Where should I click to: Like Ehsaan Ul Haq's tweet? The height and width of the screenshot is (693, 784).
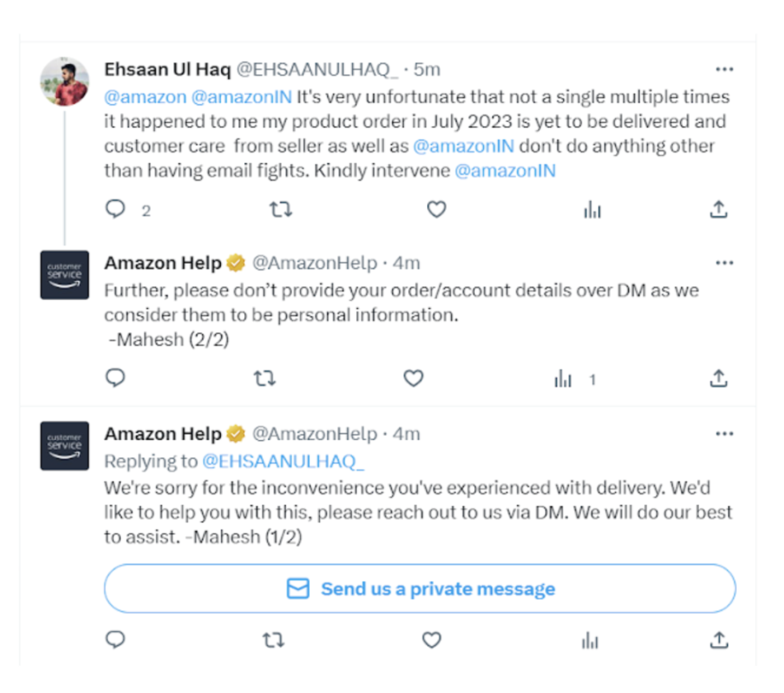(436, 209)
